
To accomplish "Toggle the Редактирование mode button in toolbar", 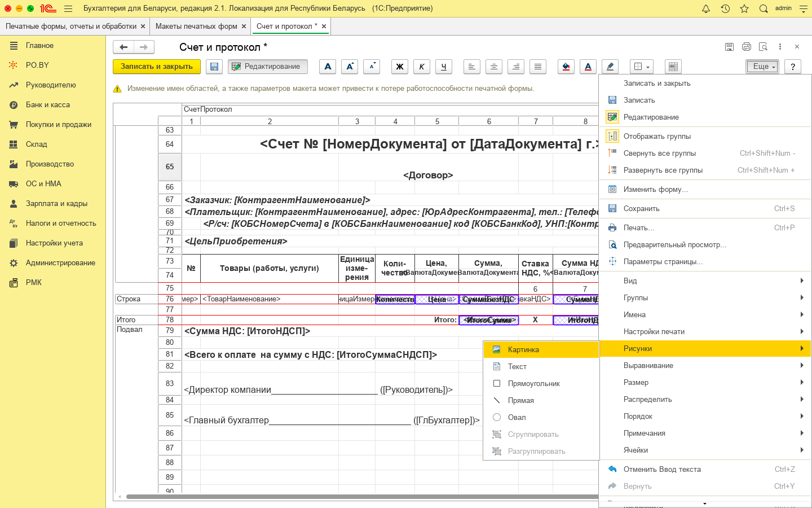I will click(268, 67).
